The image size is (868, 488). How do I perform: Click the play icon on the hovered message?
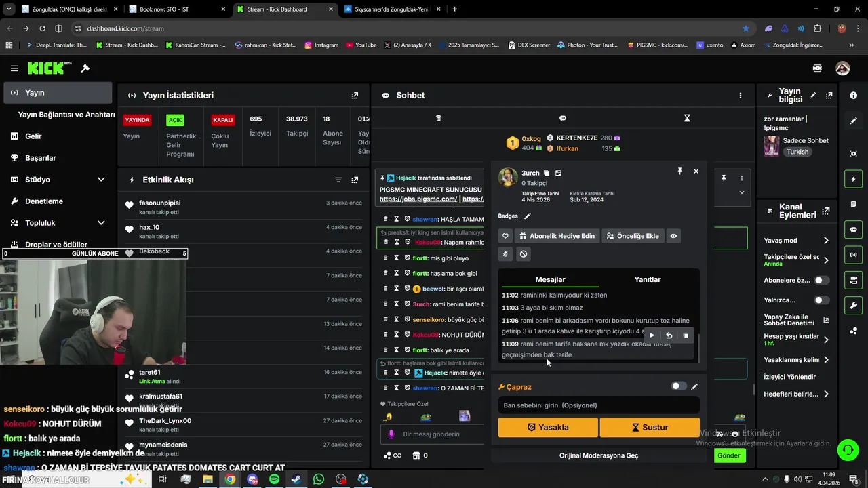(652, 335)
